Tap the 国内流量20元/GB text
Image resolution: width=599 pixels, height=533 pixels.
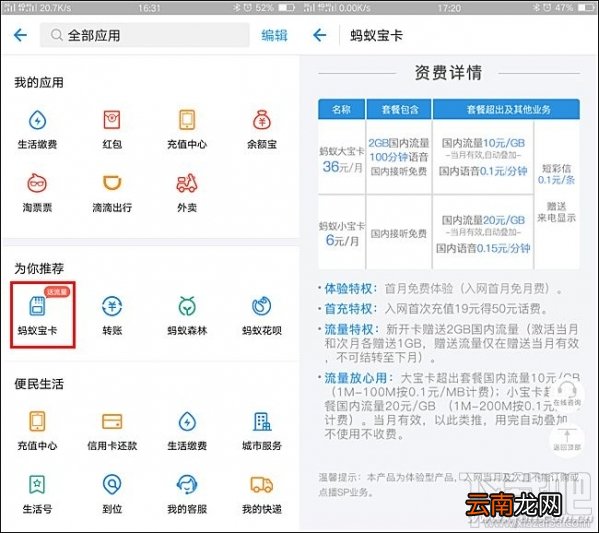[x=483, y=220]
